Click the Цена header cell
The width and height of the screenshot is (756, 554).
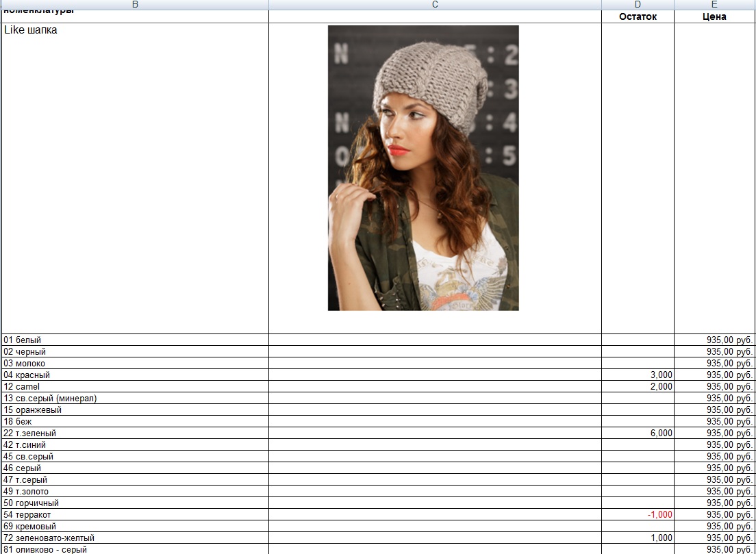coord(714,16)
